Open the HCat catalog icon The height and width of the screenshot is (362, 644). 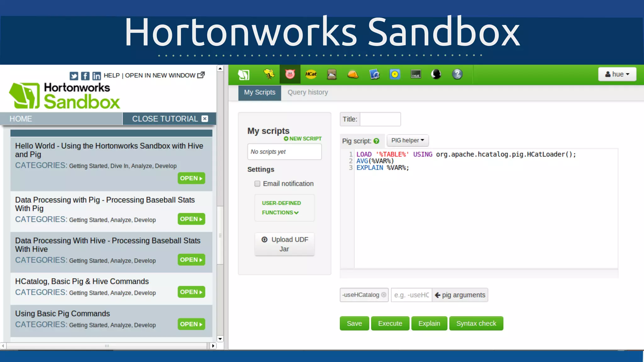click(x=311, y=74)
